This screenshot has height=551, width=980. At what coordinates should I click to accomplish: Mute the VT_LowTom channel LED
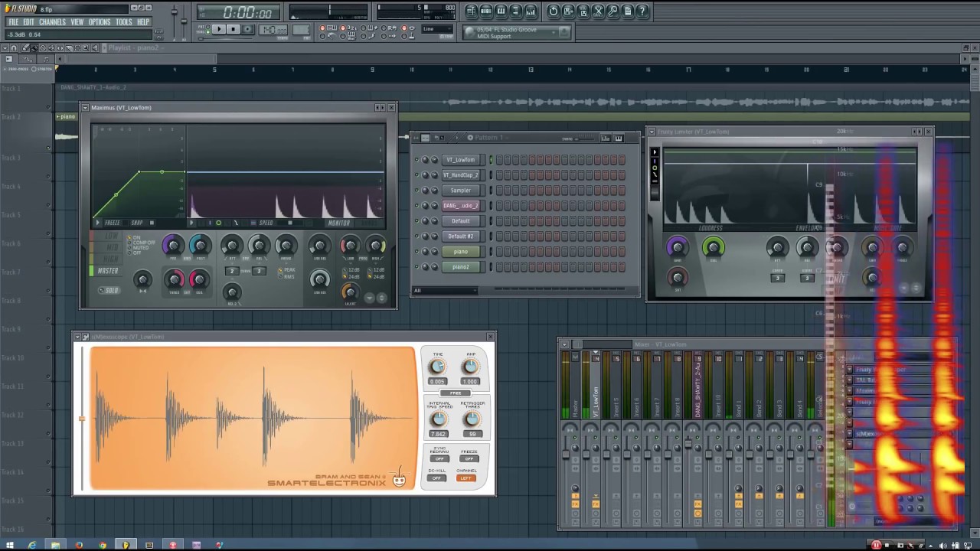417,160
